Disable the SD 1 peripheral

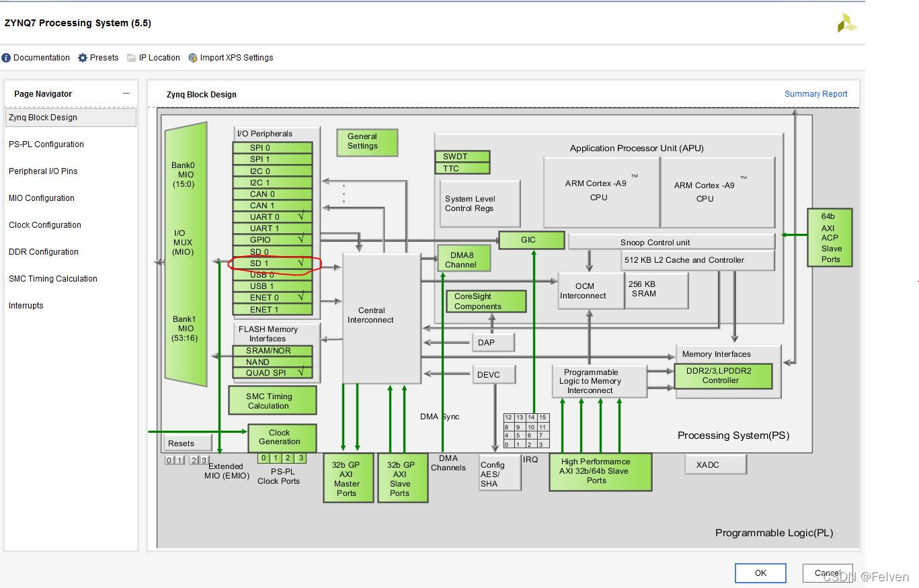272,263
